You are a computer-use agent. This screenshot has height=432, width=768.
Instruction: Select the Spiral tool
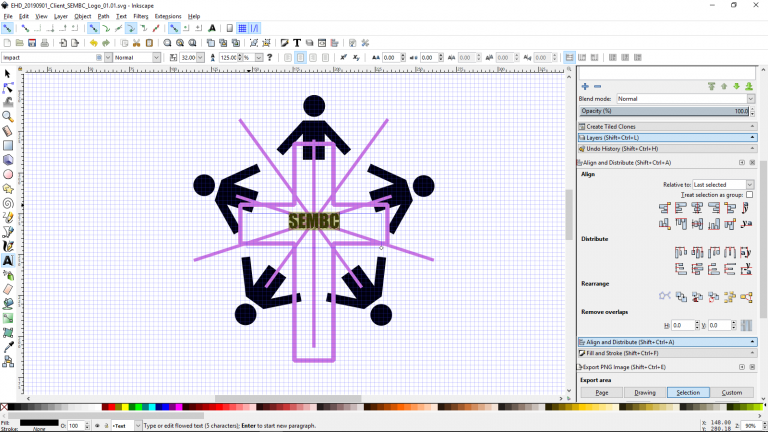(7, 203)
